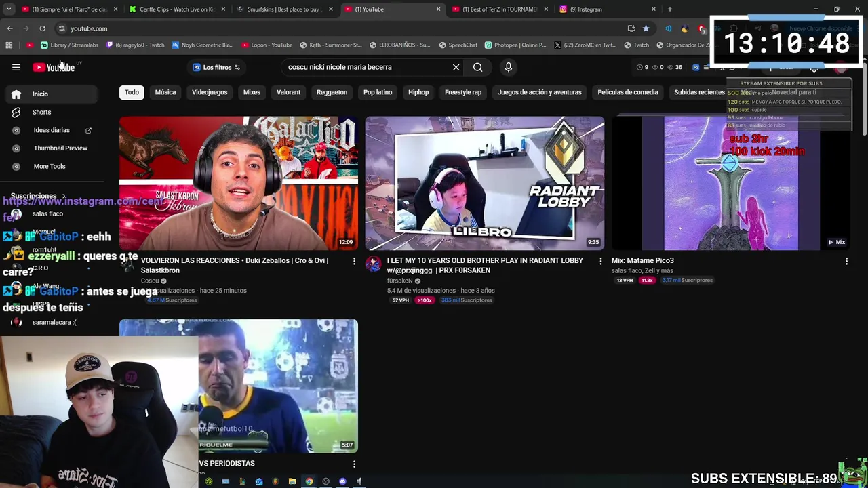The height and width of the screenshot is (488, 868).
Task: Open video title I LET MY 10 YEARS OLD BROTHER
Action: 485,265
